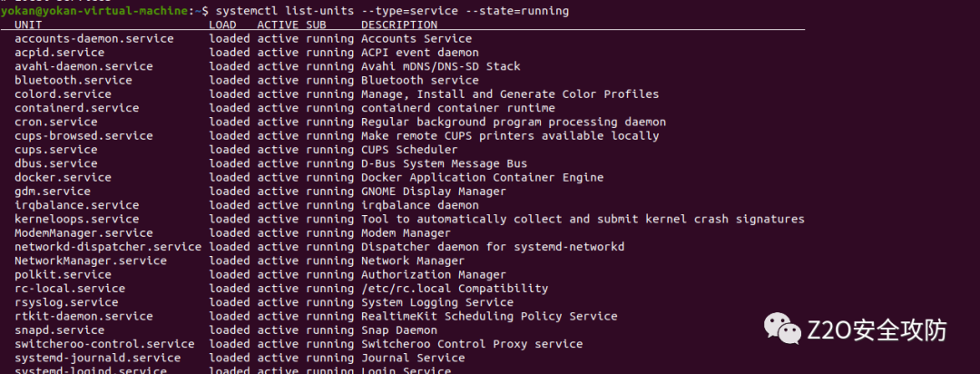Click the LOAD column header
980x374 pixels.
tap(222, 25)
